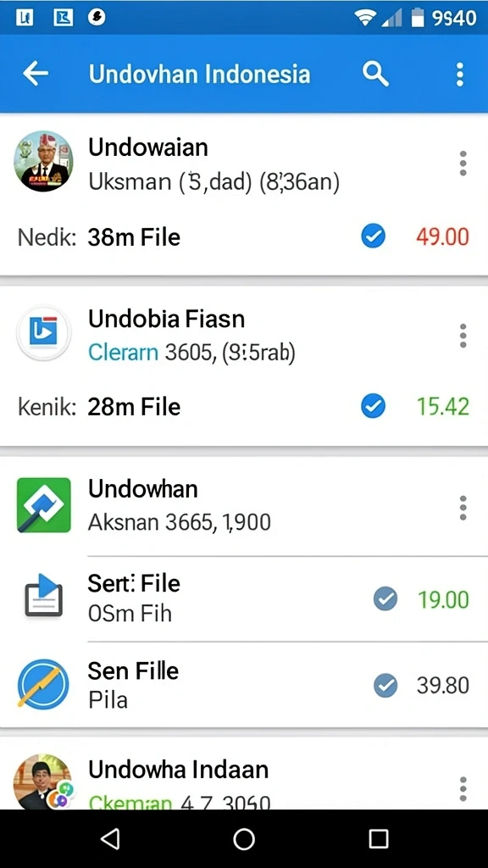The image size is (488, 868).
Task: Open the Clerarn link text
Action: pos(124,352)
